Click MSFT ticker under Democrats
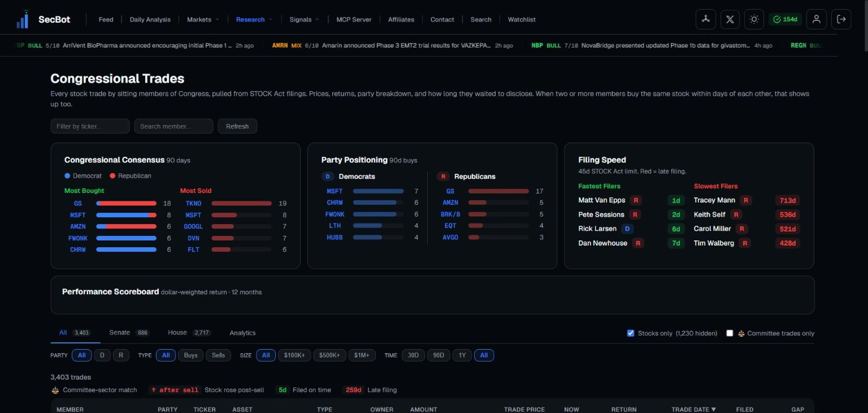868x413 pixels. (x=335, y=191)
